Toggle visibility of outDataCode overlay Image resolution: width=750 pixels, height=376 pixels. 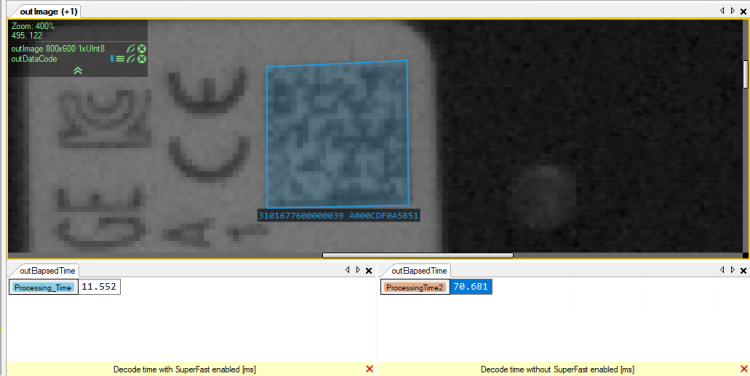point(131,59)
